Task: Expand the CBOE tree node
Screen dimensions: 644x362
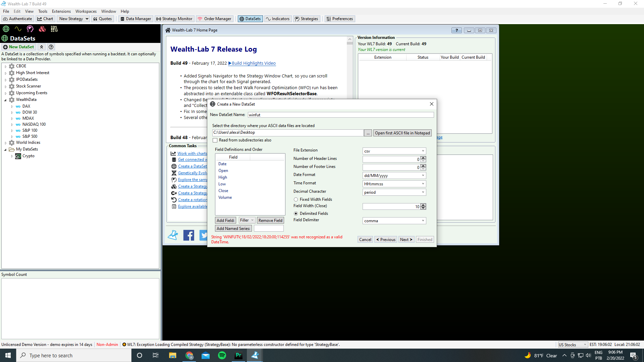Action: coord(6,66)
